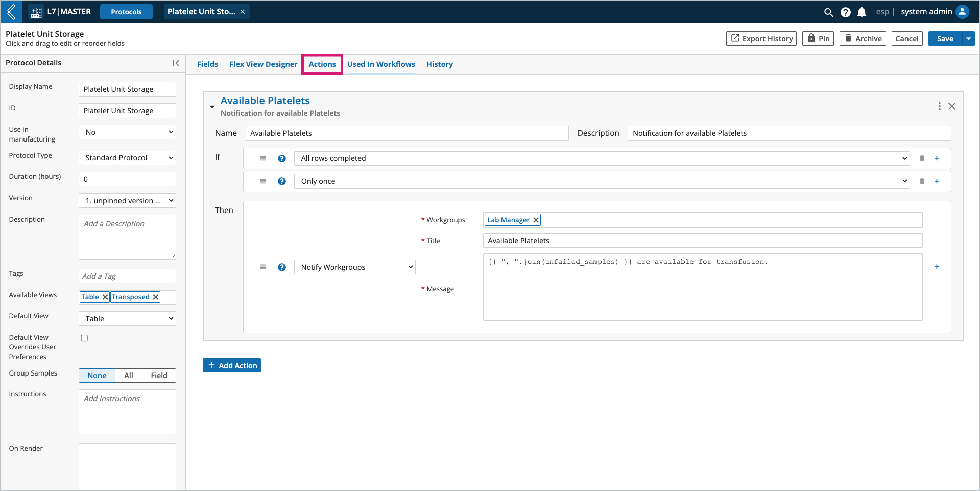This screenshot has height=491, width=980.
Task: Switch to the Used In Workflows tab
Action: point(381,64)
